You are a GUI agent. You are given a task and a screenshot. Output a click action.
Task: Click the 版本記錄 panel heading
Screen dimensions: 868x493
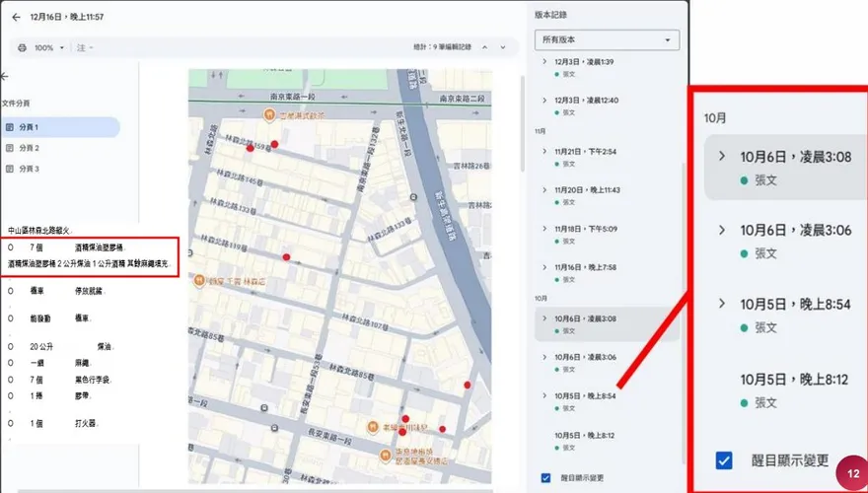550,15
